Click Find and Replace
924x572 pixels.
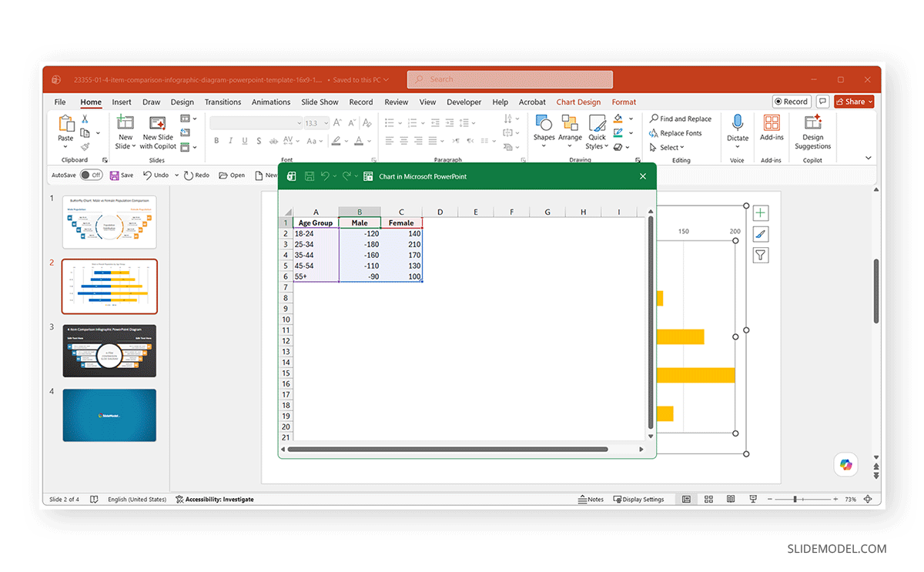pos(680,119)
